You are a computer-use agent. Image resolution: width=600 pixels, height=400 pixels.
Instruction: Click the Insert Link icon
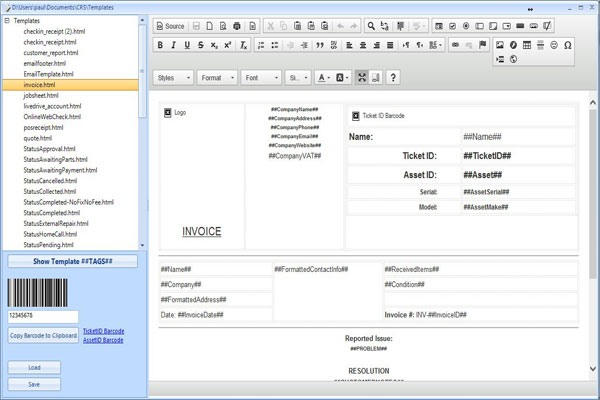click(x=455, y=45)
